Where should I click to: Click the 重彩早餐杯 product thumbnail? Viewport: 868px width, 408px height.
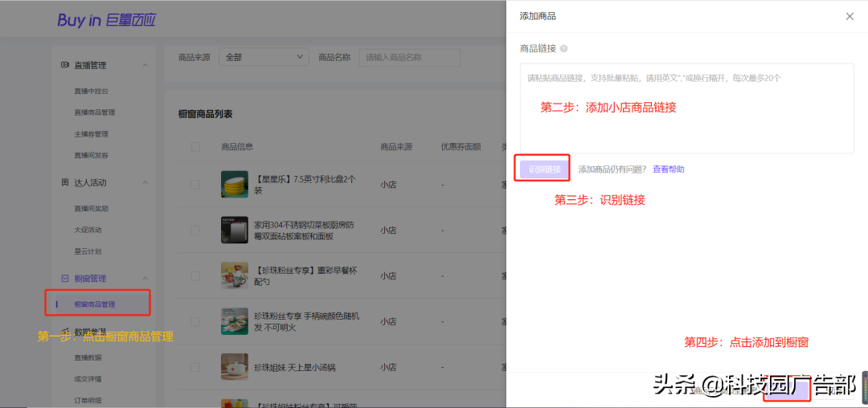click(x=235, y=275)
